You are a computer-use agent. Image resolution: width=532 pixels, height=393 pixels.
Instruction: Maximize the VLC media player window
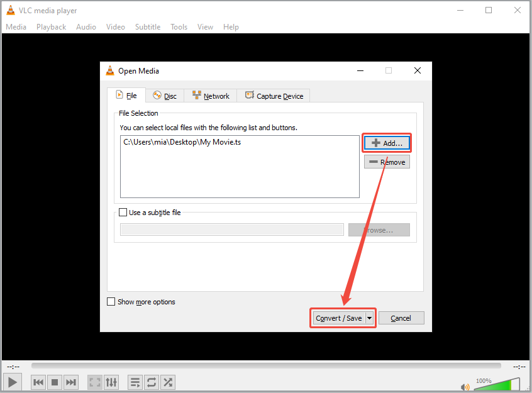click(489, 10)
